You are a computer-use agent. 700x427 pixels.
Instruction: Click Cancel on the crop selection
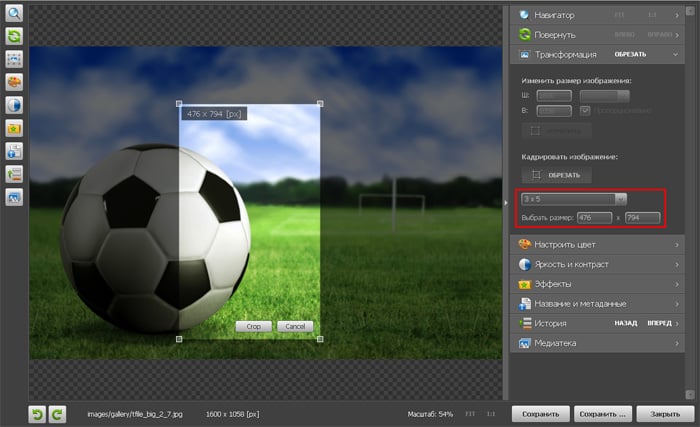[x=294, y=326]
